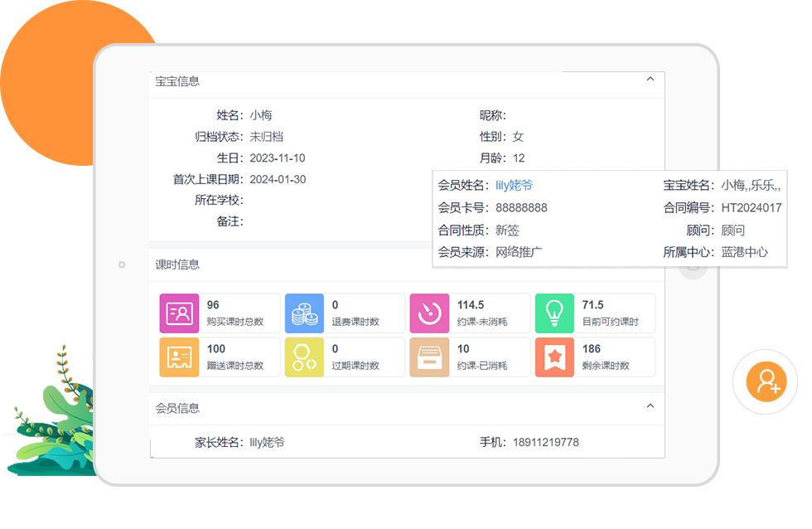Collapse the 宝宝信息 section with its chevron
The height and width of the screenshot is (529, 812).
(650, 80)
